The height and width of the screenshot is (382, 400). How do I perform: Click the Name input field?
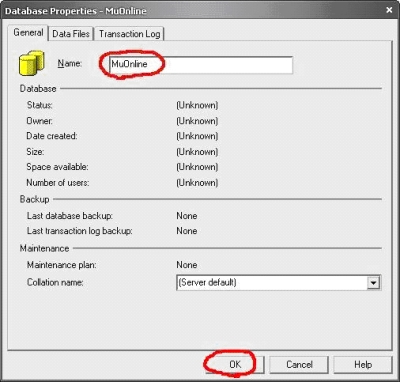tap(201, 65)
